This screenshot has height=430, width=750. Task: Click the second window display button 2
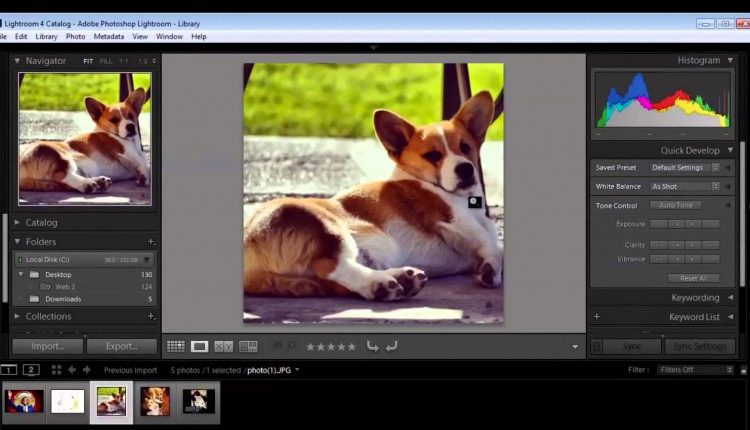point(31,370)
